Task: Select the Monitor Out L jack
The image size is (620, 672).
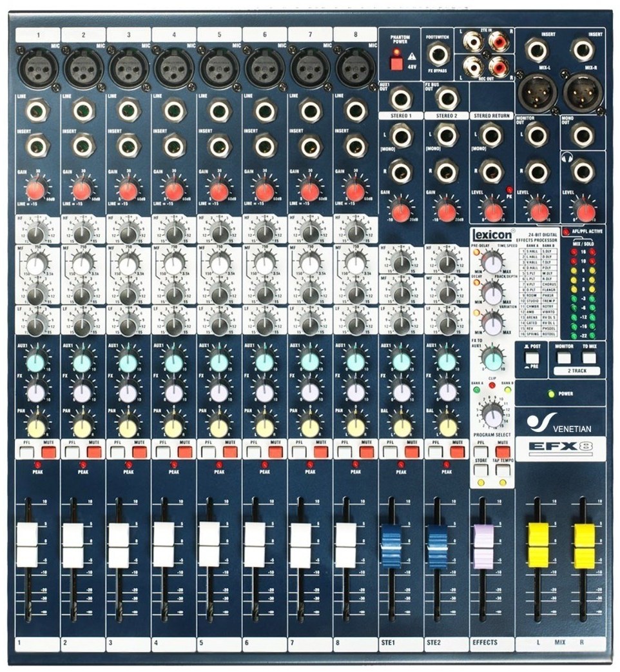Action: (x=536, y=135)
